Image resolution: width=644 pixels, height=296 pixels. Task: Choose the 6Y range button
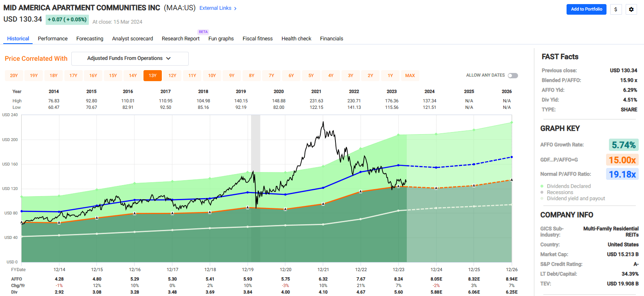point(291,75)
